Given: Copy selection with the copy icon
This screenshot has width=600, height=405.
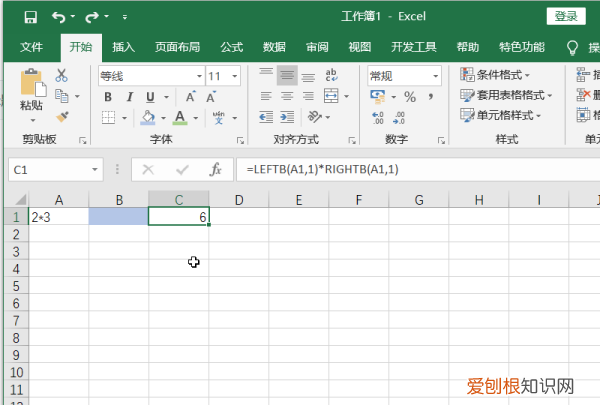Looking at the screenshot, I should (62, 96).
